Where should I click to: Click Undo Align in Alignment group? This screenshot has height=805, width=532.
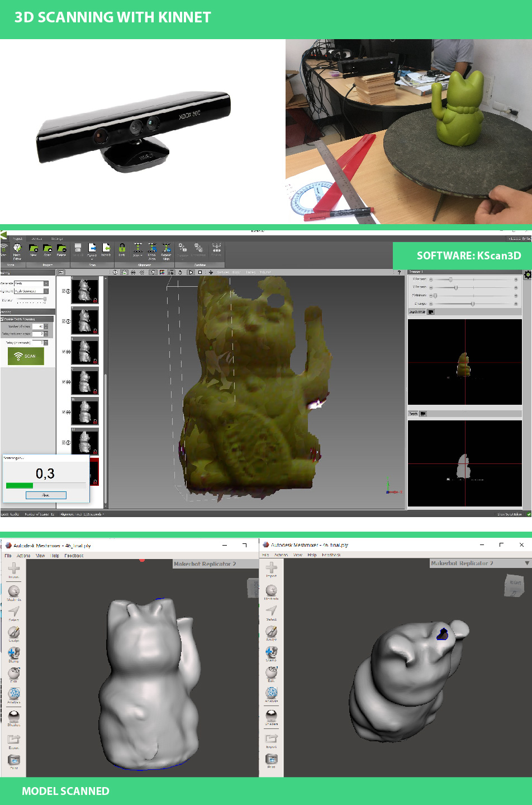pos(152,251)
